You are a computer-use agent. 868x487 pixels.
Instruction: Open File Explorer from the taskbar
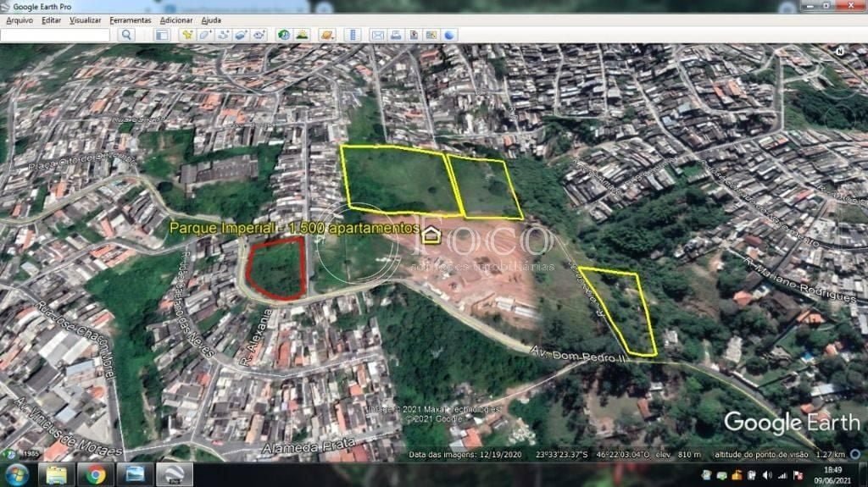pyautogui.click(x=56, y=475)
